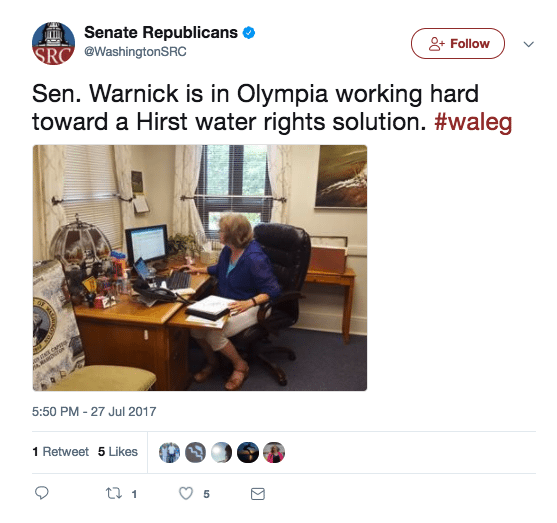This screenshot has width=557, height=523.
Task: Retweet using the retweet arrows icon
Action: click(x=114, y=493)
